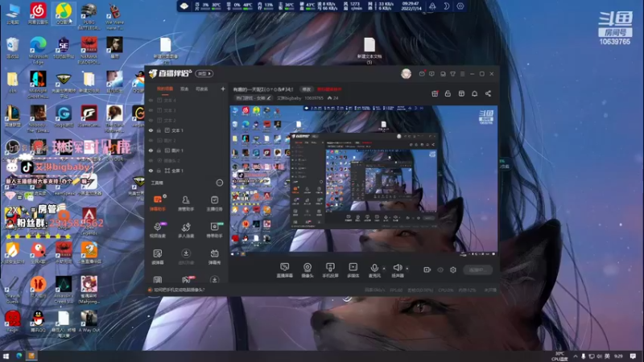This screenshot has width=644, height=362.
Task: Click the layout panel icon beside the bell
Action: pyautogui.click(x=461, y=93)
